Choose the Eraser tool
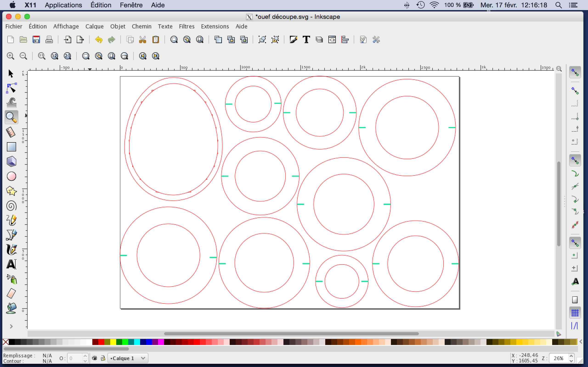Viewport: 588px width, 367px height. pyautogui.click(x=11, y=293)
